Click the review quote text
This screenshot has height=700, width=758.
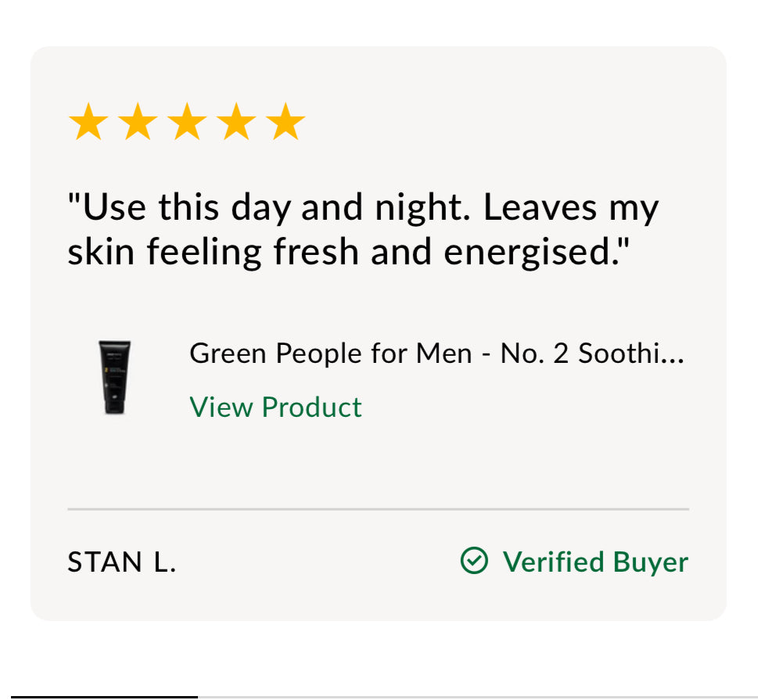tap(363, 229)
